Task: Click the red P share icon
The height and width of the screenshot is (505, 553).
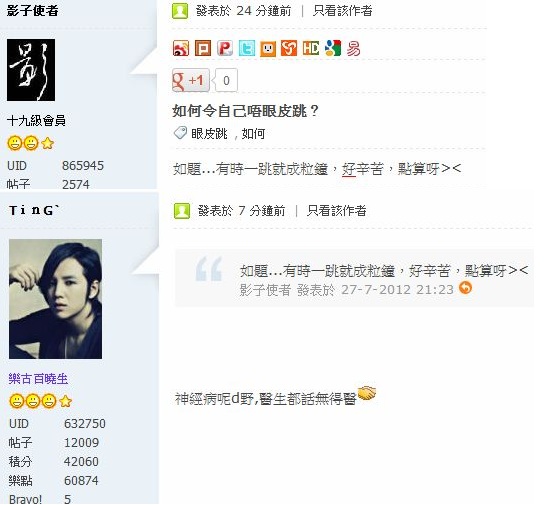Action: tap(225, 48)
